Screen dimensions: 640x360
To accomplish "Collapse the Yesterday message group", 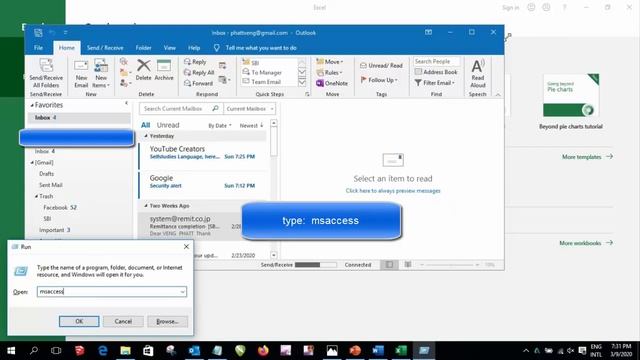I will coord(146,136).
